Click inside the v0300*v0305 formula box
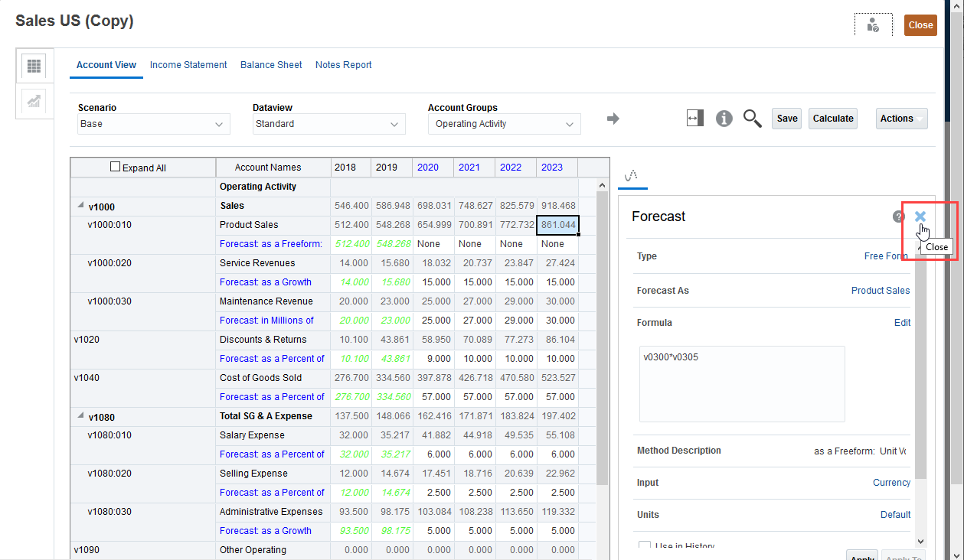This screenshot has width=964, height=560. [x=742, y=384]
